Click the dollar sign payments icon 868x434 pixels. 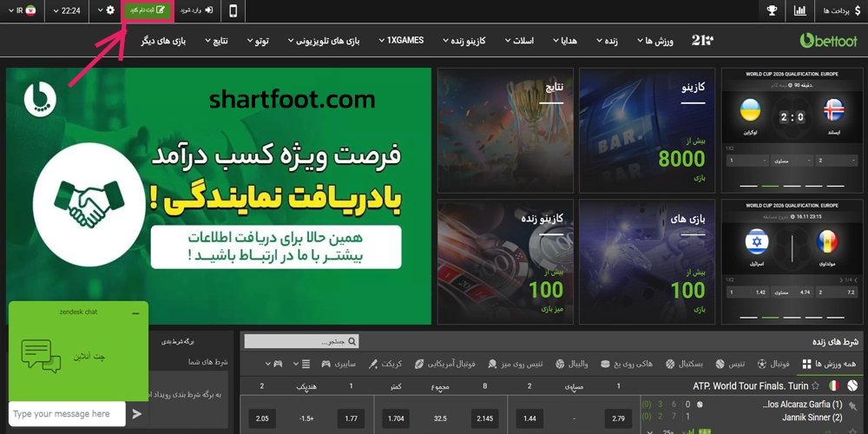858,11
